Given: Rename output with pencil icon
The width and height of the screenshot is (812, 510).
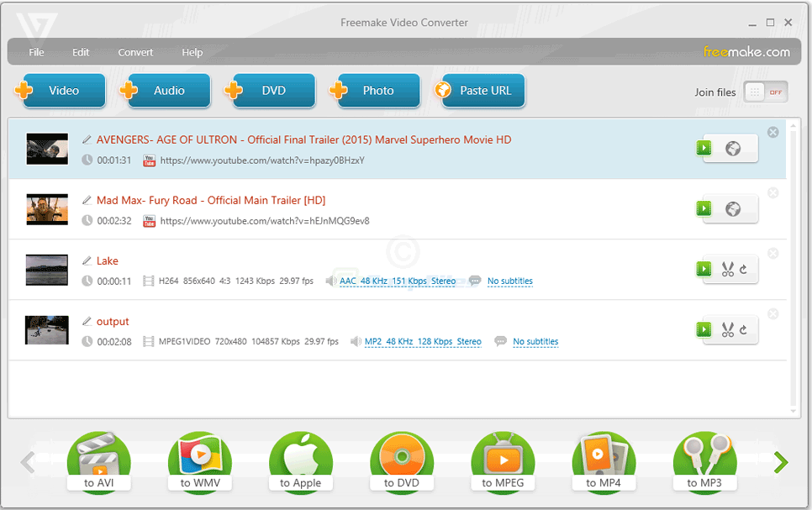Looking at the screenshot, I should [x=87, y=321].
